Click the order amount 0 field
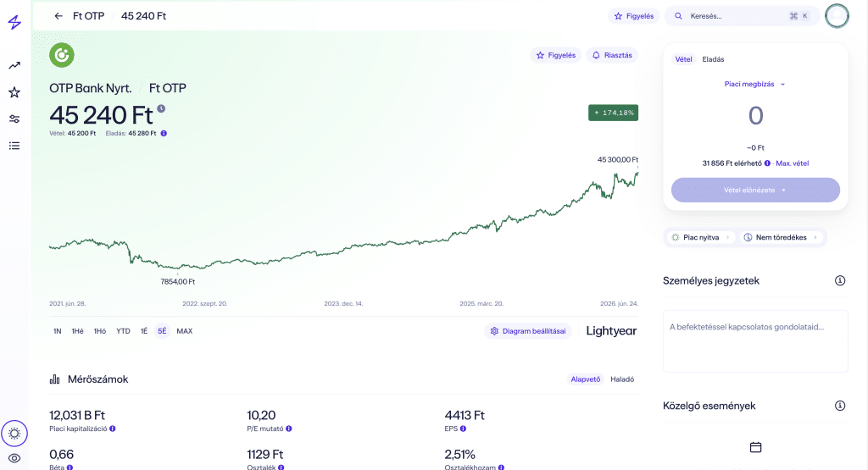The image size is (868, 470). [755, 116]
